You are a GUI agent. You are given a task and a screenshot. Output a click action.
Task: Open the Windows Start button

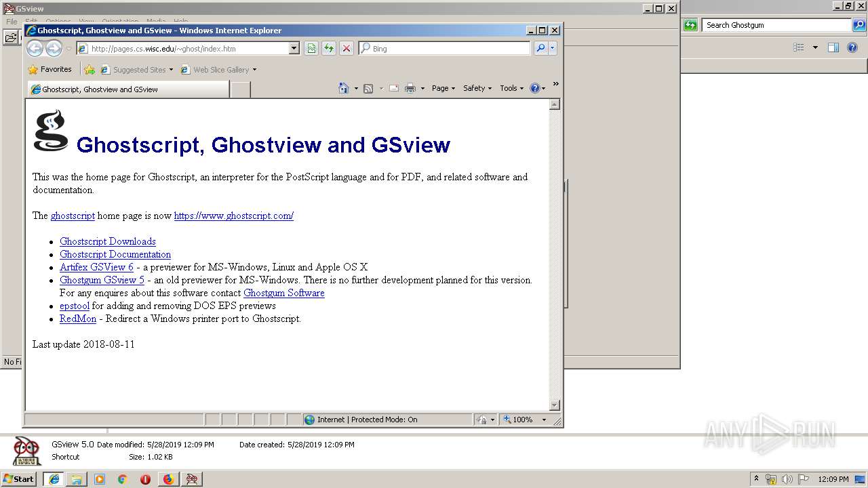pos(19,479)
